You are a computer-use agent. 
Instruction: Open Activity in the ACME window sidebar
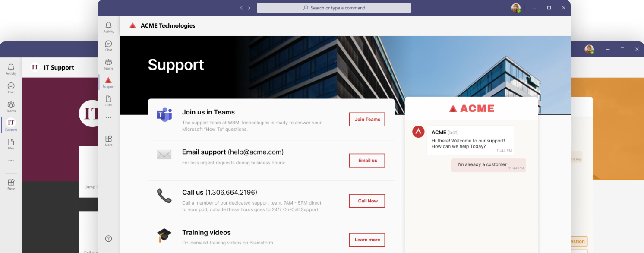(x=109, y=27)
